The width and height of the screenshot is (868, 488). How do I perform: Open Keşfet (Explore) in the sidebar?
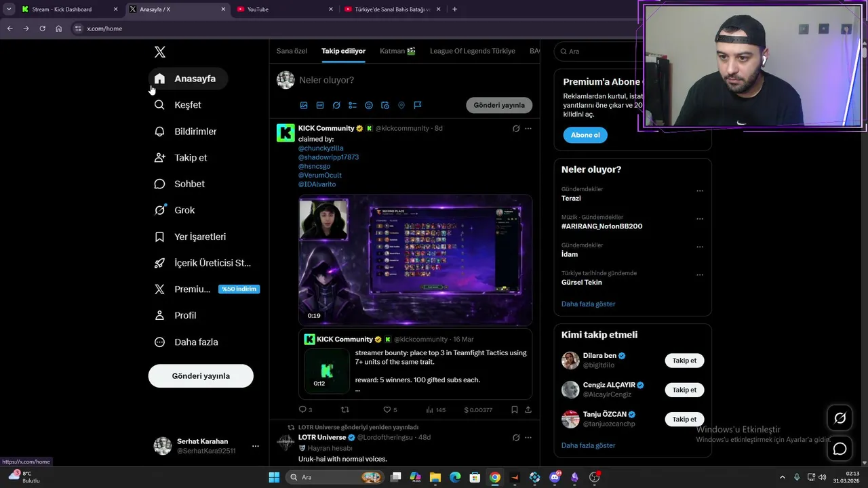178,105
